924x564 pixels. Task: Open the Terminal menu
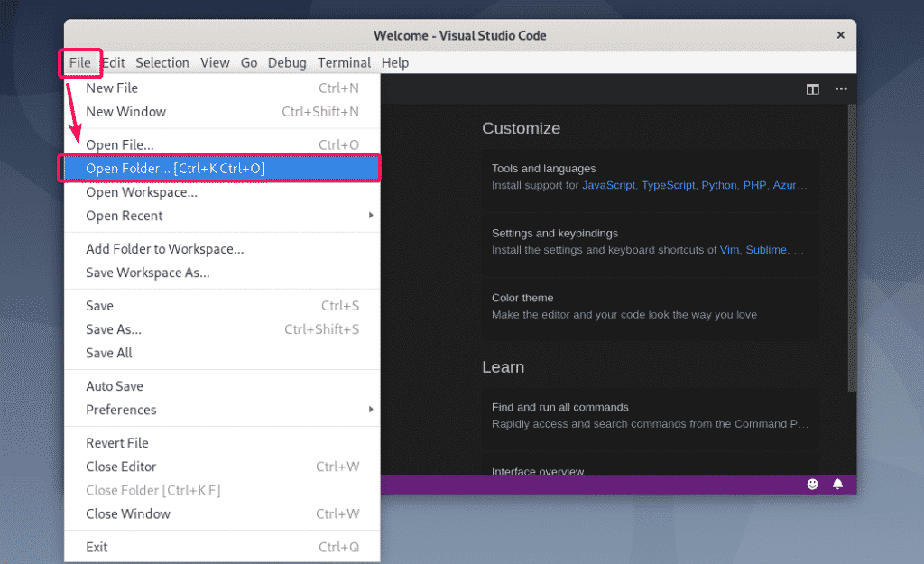(x=344, y=62)
